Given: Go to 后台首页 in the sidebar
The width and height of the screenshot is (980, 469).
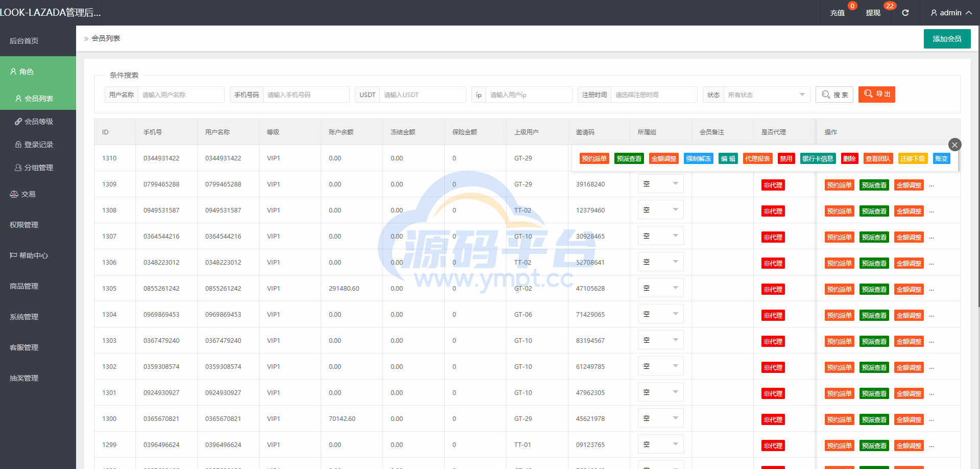Looking at the screenshot, I should (x=38, y=41).
